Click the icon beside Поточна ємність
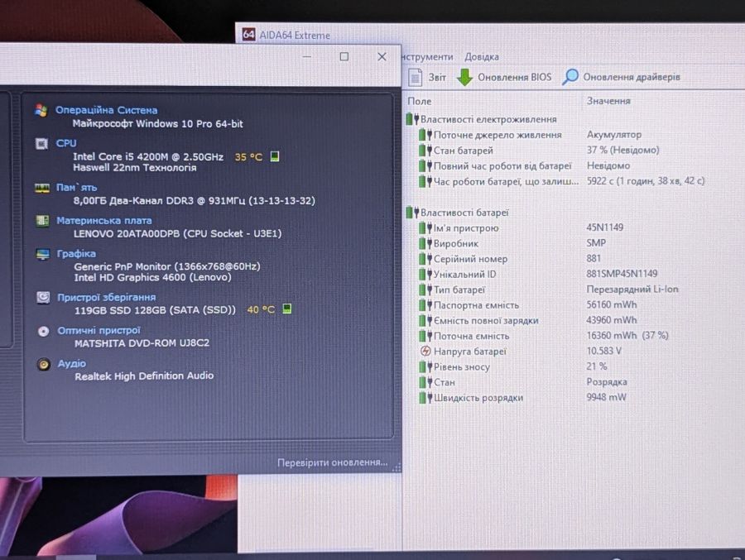This screenshot has height=560, width=745. tap(425, 336)
